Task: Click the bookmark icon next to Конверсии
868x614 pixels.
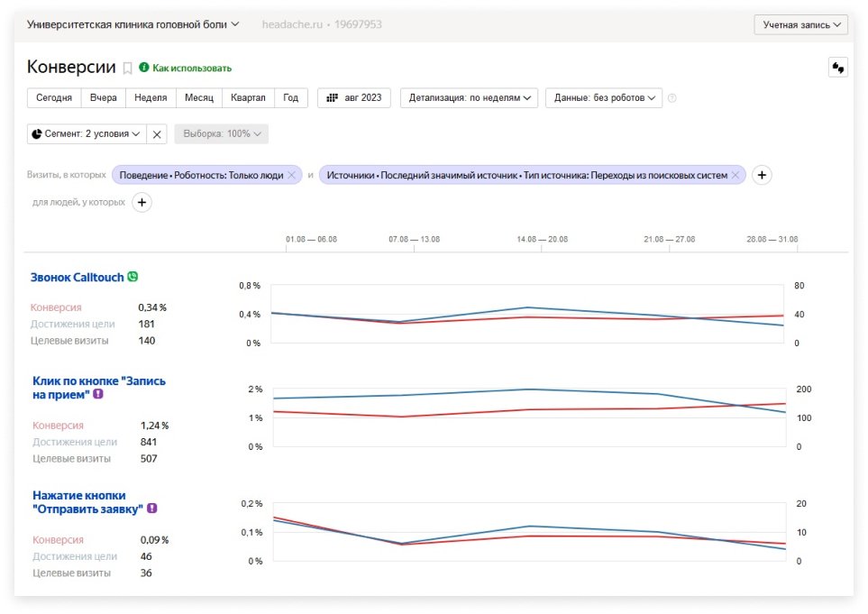Action: pyautogui.click(x=128, y=68)
